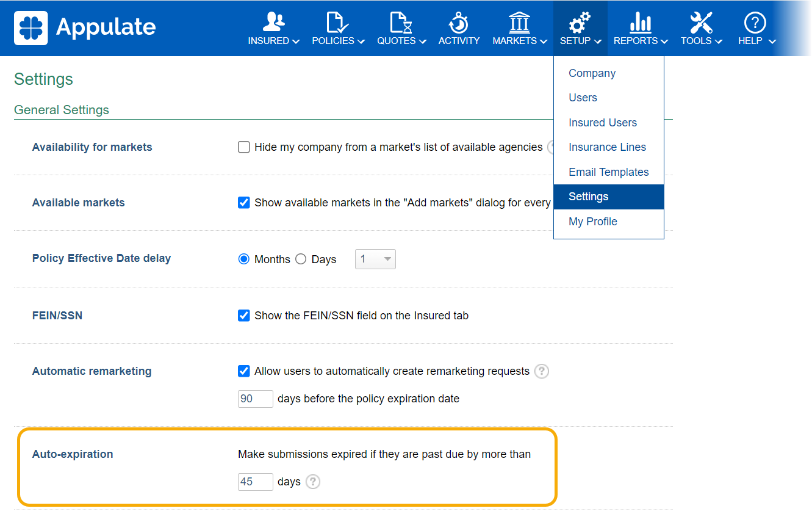This screenshot has height=522, width=812.
Task: Click the help icon next to Auto-expiration days
Action: 313,482
